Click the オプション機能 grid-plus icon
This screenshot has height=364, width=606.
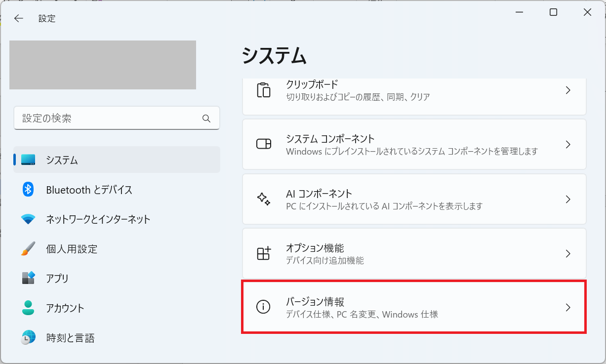pos(264,253)
